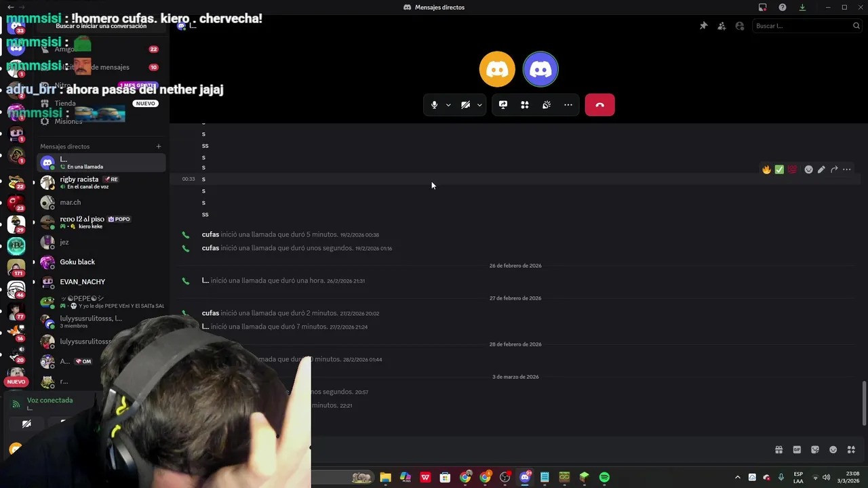
Task: Click the Discord avatar with blue ring in call
Action: click(540, 69)
